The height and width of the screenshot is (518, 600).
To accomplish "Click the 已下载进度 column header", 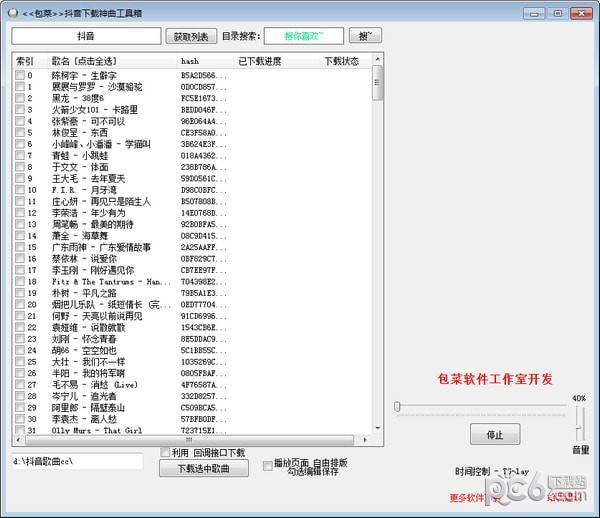I will click(x=277, y=61).
